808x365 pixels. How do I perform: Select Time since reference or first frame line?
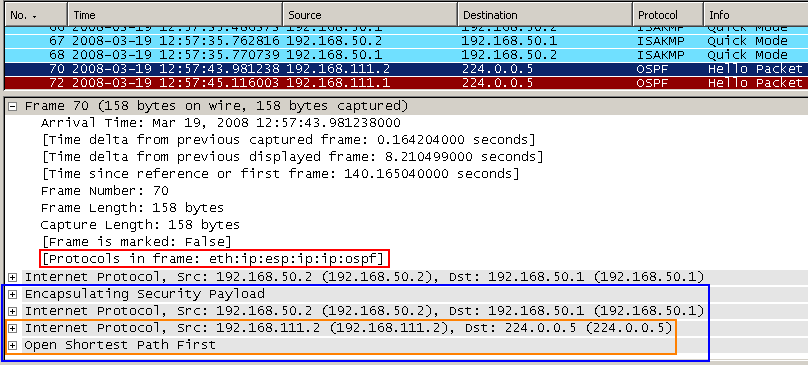[x=280, y=174]
